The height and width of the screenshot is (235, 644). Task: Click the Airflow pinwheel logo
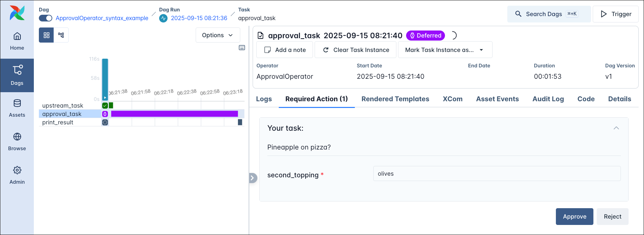pyautogui.click(x=17, y=13)
